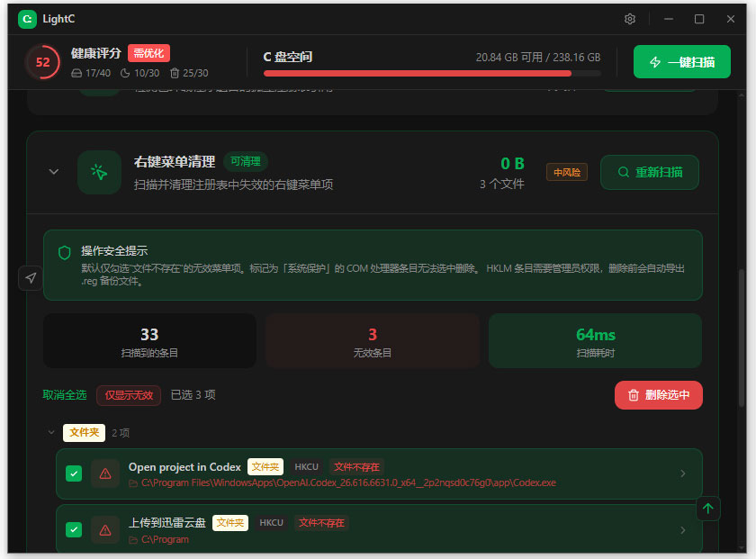Click the 文件夹 tag on 上传到迅雷云盘 row
Viewport: 756px width, 559px height.
click(x=230, y=523)
